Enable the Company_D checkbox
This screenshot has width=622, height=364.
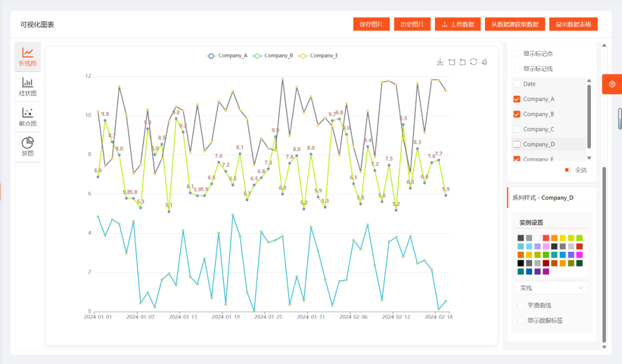click(517, 145)
